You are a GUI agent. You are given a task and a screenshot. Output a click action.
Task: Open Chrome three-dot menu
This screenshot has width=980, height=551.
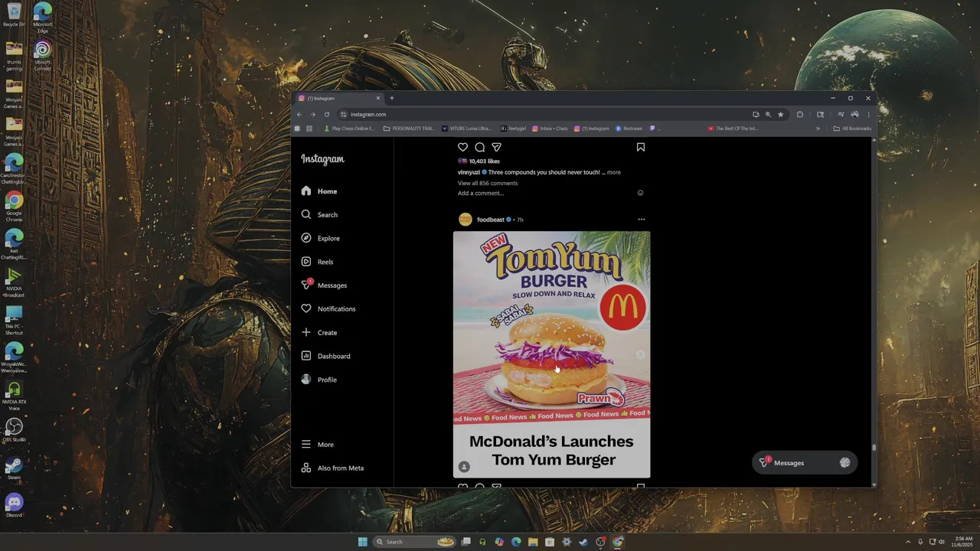tap(868, 114)
